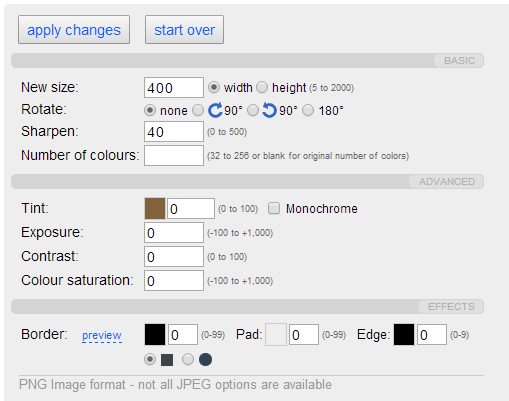This screenshot has height=401, width=509.
Task: Open the black Edge color swatch
Action: [404, 334]
